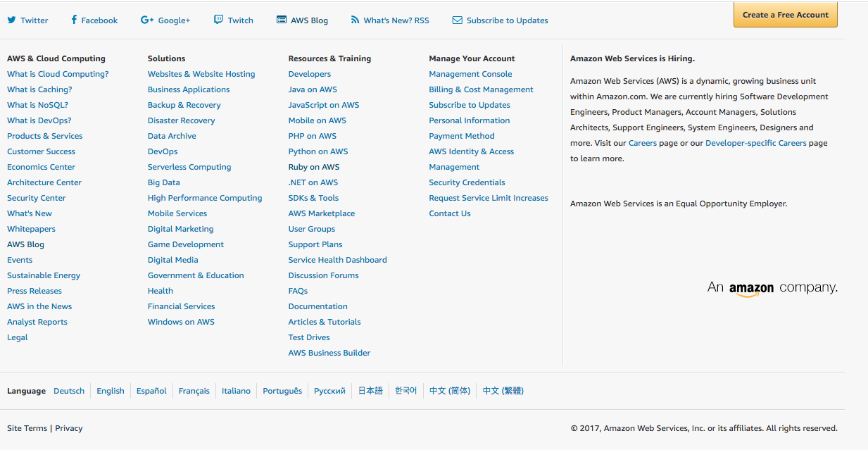Click the RSS feed icon
The width and height of the screenshot is (868, 450).
(x=355, y=20)
